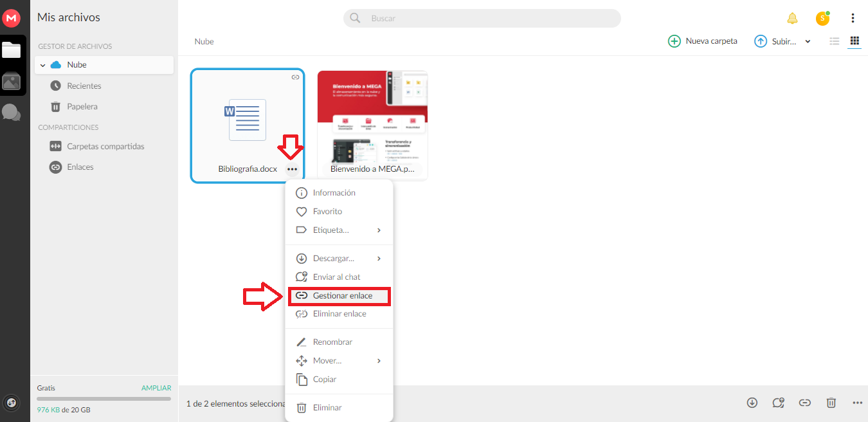Click Subir button

[775, 41]
